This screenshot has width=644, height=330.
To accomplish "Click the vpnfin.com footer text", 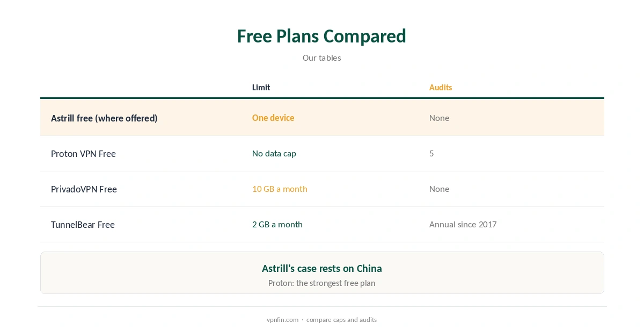I will [282, 320].
